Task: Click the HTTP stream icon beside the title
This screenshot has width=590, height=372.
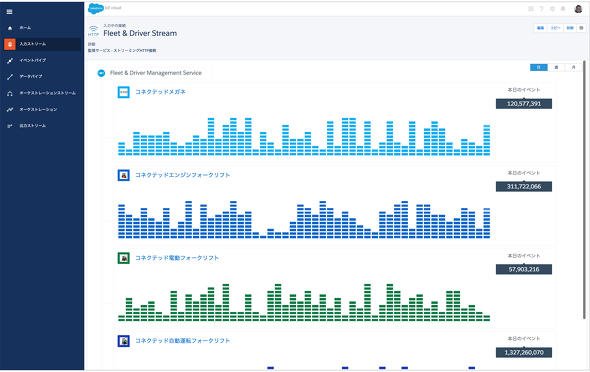Action: click(93, 31)
